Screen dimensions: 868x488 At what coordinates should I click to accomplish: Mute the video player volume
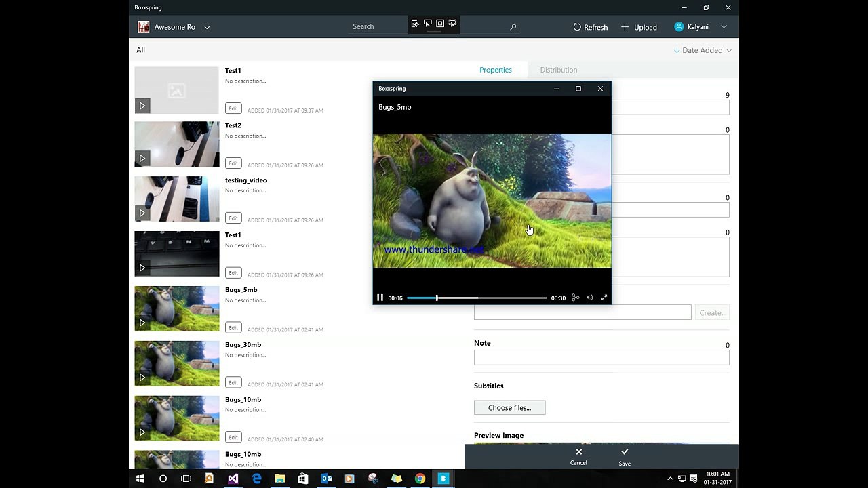590,298
